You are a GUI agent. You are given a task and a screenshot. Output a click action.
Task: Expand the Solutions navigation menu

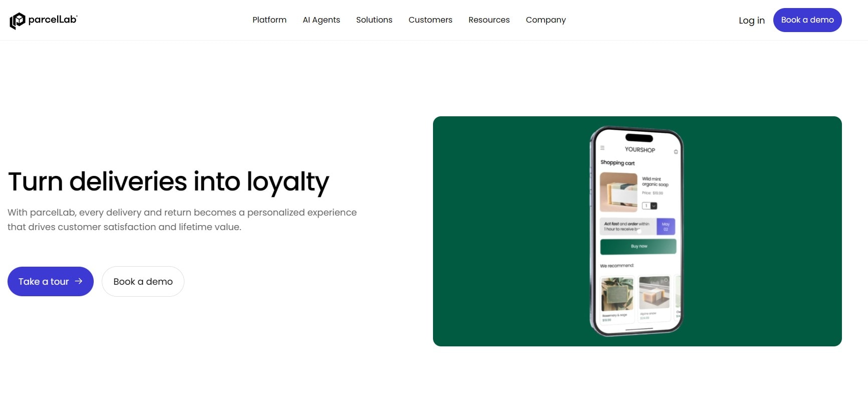374,20
